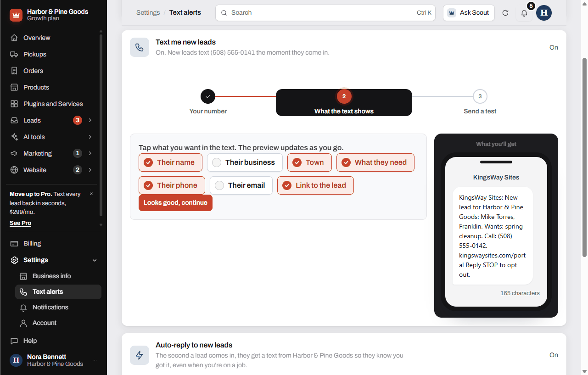Click the Leads badge showing 3

pos(78,120)
